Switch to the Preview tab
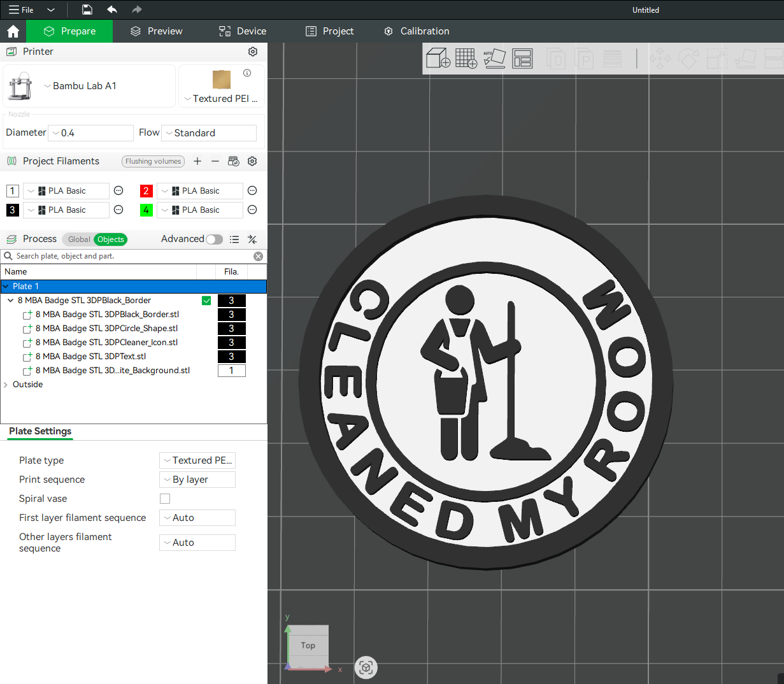Screen dimensions: 784x684 156,31
